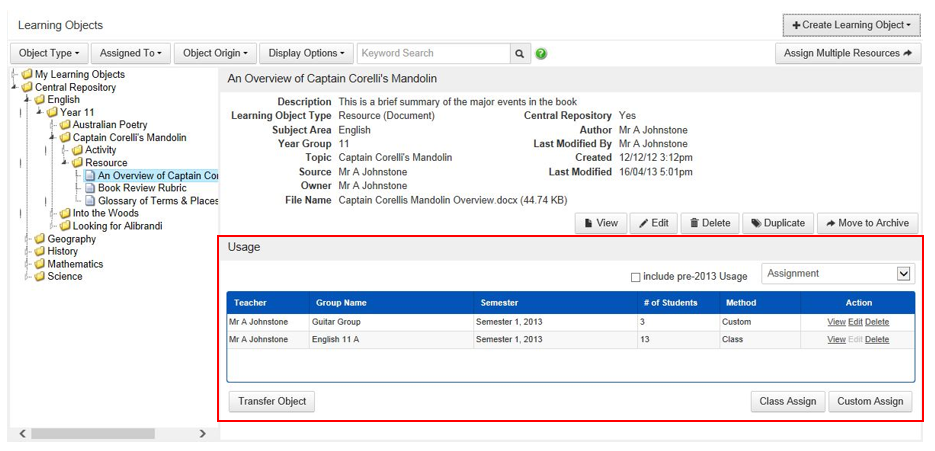
Task: Open the Assignment dropdown in Usage
Action: pyautogui.click(x=837, y=274)
